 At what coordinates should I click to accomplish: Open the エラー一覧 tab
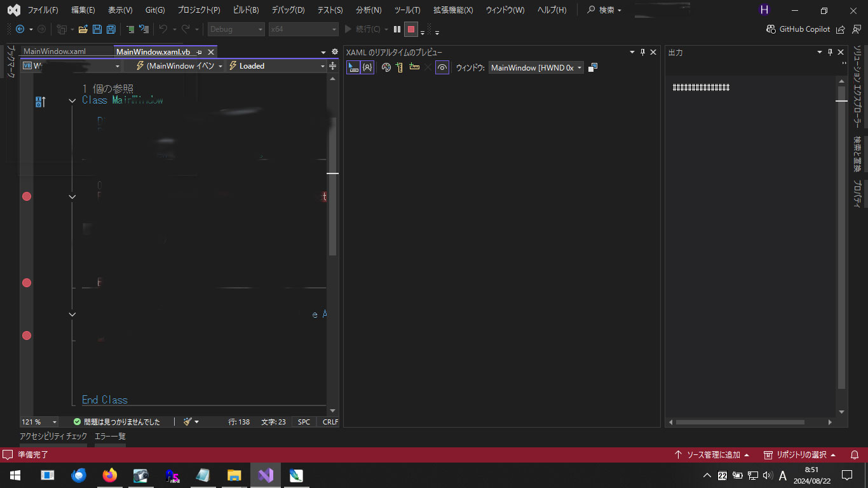[x=110, y=437]
